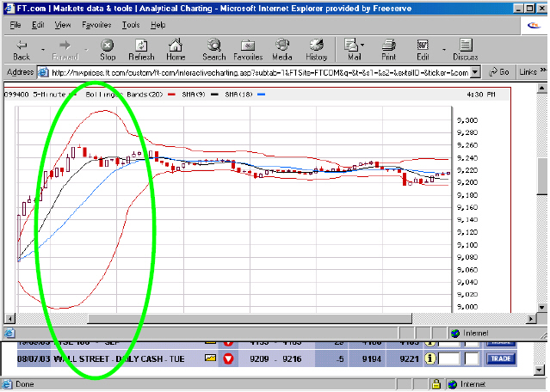
Task: Click horizontal scrollbar right arrow
Action: pyautogui.click(x=531, y=319)
